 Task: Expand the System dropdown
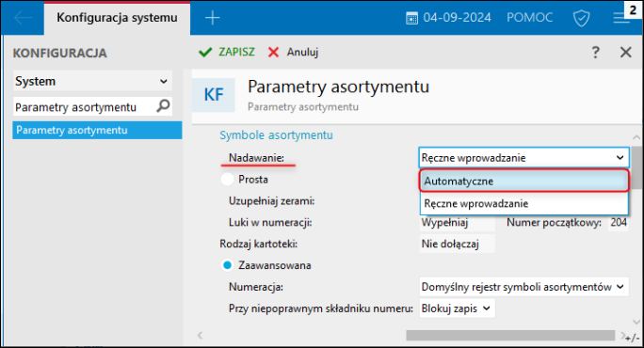tap(92, 81)
